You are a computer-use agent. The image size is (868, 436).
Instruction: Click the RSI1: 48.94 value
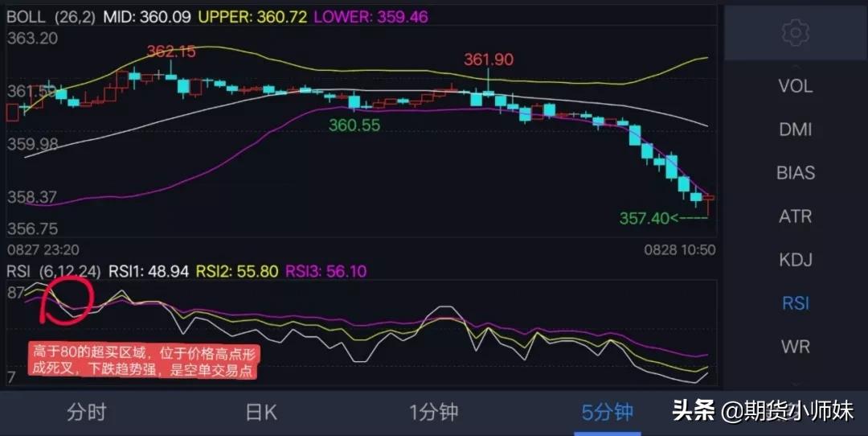[149, 271]
